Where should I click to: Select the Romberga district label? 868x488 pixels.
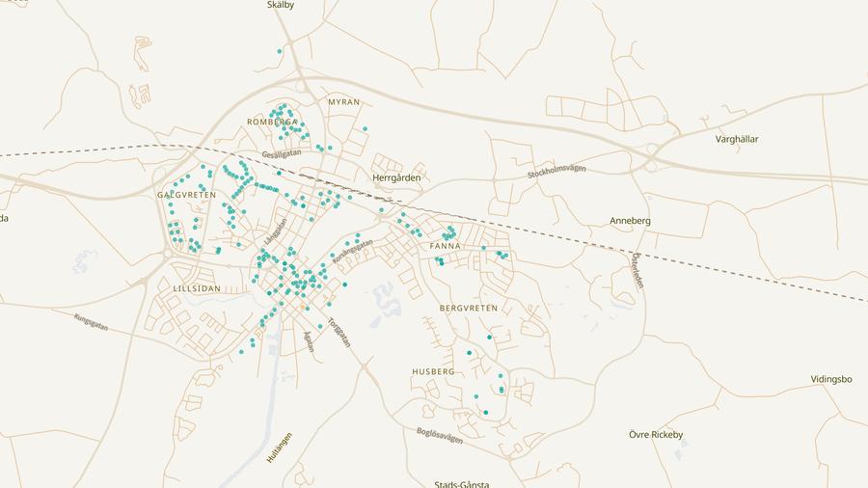(272, 122)
